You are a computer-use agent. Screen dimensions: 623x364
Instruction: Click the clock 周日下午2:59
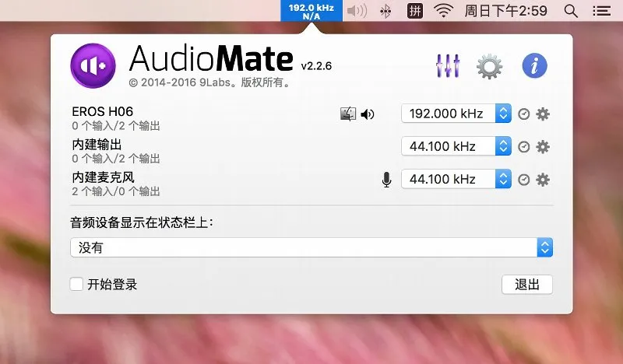click(505, 11)
